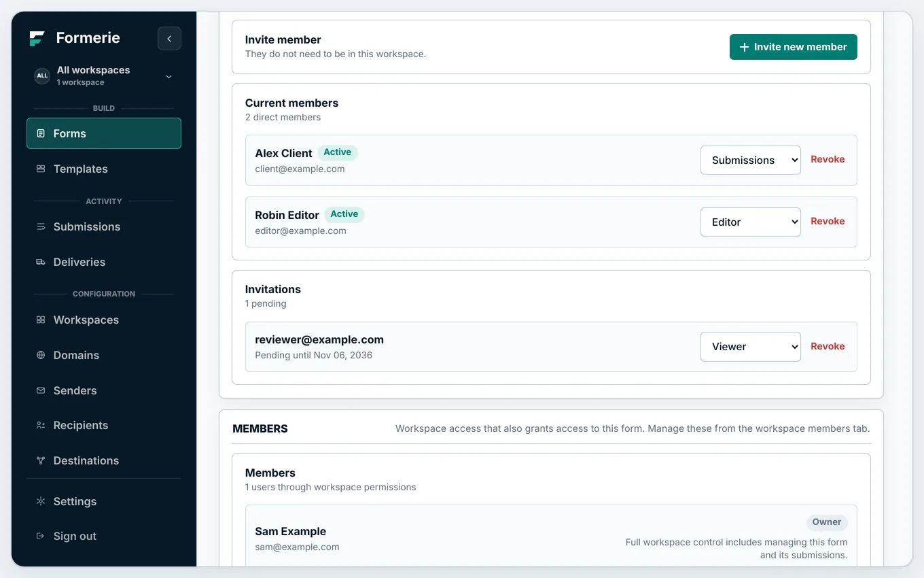Revoke Alex Client's access
Screen dimensions: 924x578
click(828, 159)
